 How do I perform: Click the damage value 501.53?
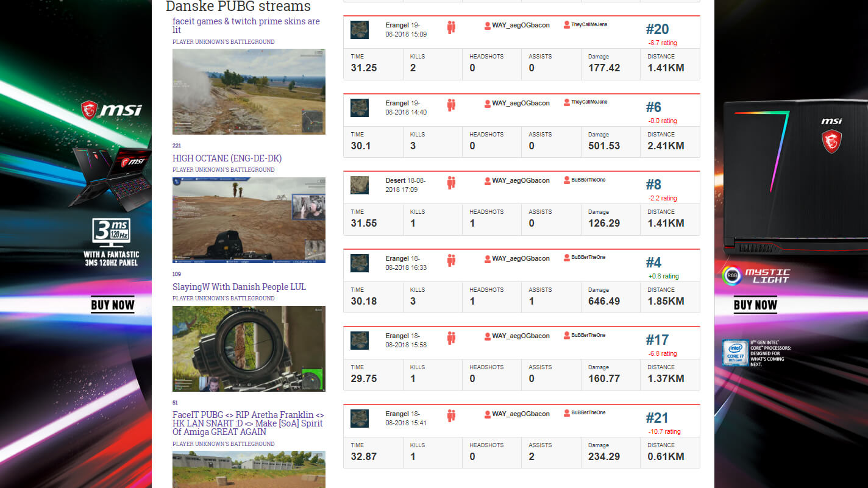pos(604,146)
